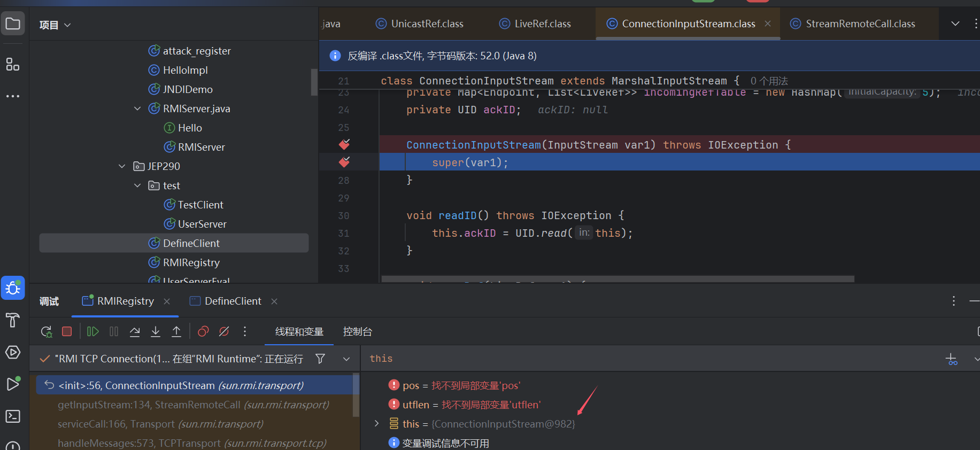
Task: Open the Terminal tool window
Action: click(x=13, y=416)
